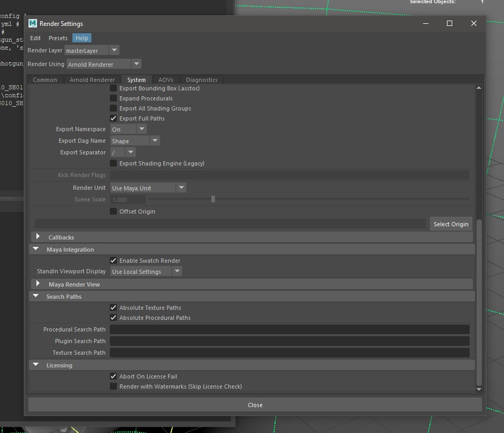Collapse the Licensing section
504x433 pixels.
pos(35,365)
